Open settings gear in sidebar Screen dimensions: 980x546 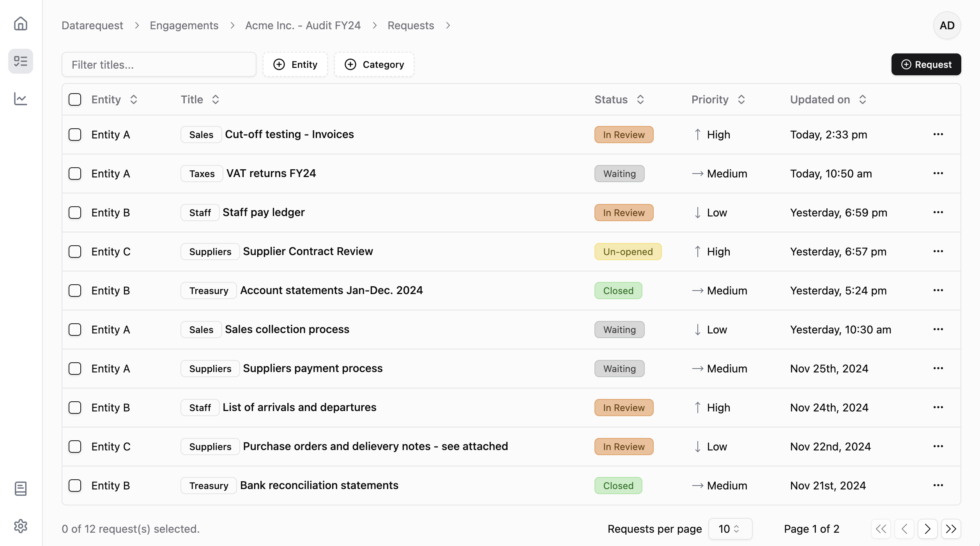click(21, 526)
